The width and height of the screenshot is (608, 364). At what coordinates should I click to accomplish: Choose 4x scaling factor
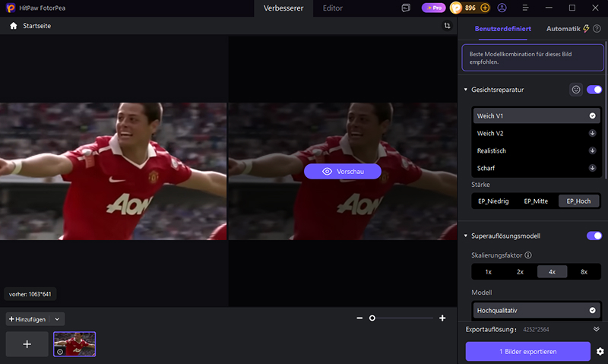[x=553, y=272]
